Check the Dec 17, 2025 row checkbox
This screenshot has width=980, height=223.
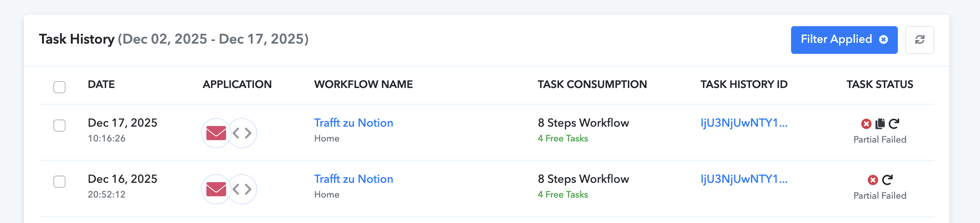59,126
